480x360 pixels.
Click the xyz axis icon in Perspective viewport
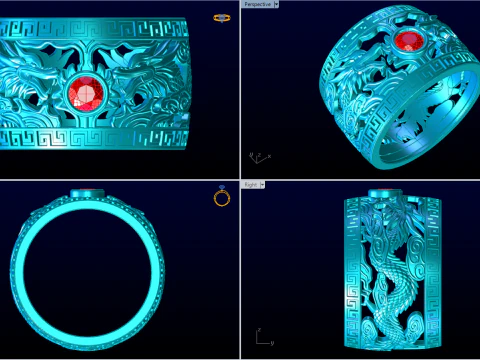259,158
